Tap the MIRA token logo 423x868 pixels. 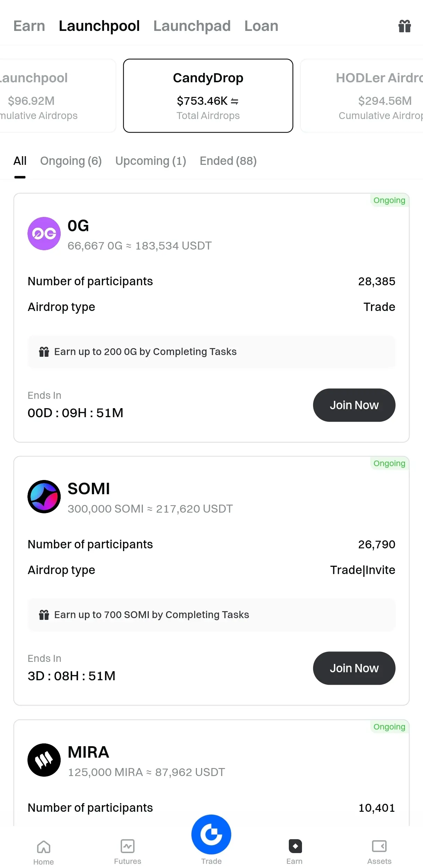tap(44, 760)
